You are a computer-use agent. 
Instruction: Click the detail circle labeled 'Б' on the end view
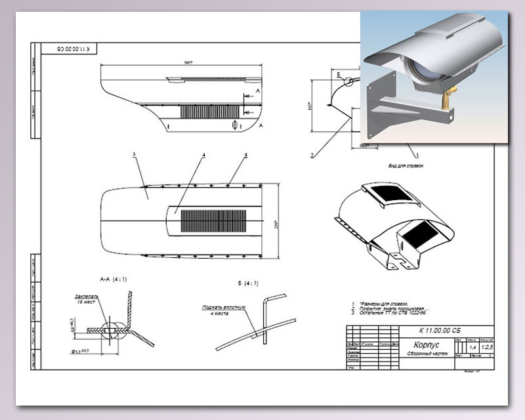[348, 81]
